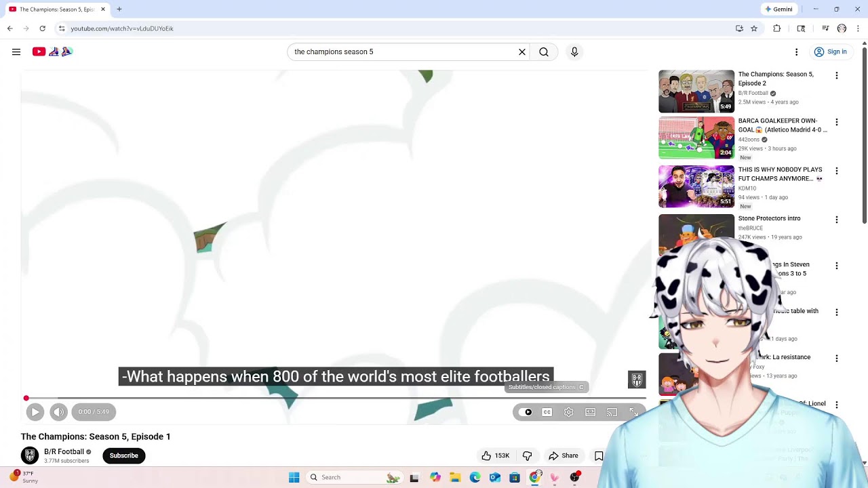Screen dimensions: 868x488
Task: Toggle the autoplay switch
Action: pyautogui.click(x=526, y=412)
